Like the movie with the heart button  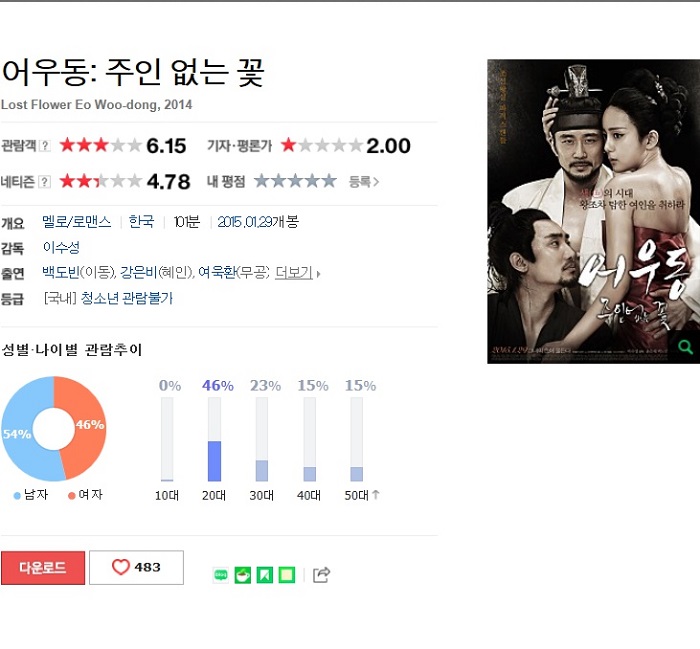(137, 567)
